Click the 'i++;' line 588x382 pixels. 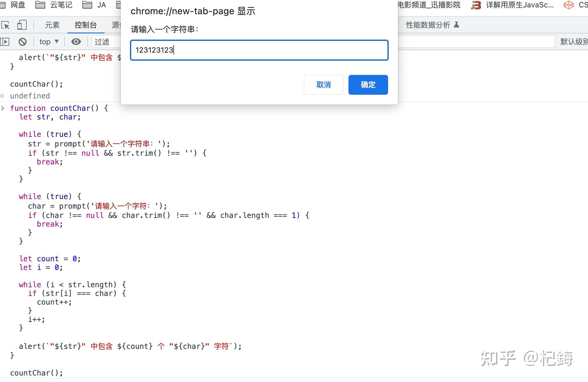pos(37,319)
